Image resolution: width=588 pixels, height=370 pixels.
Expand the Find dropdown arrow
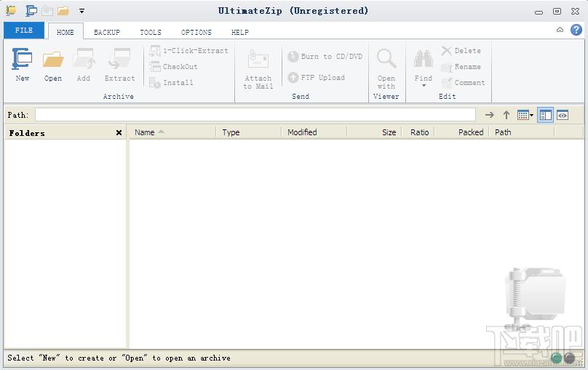pyautogui.click(x=424, y=86)
